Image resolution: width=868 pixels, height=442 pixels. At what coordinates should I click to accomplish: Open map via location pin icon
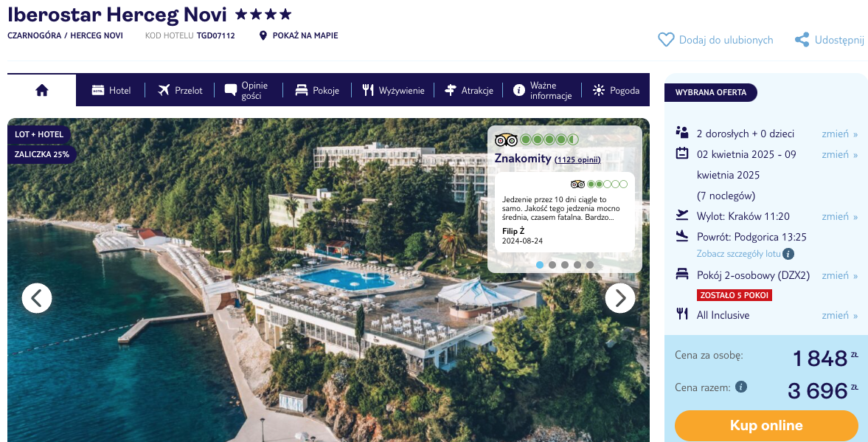point(263,36)
